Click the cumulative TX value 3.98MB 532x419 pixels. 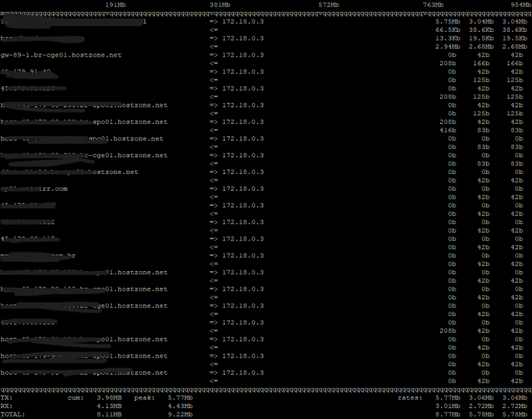tap(109, 398)
